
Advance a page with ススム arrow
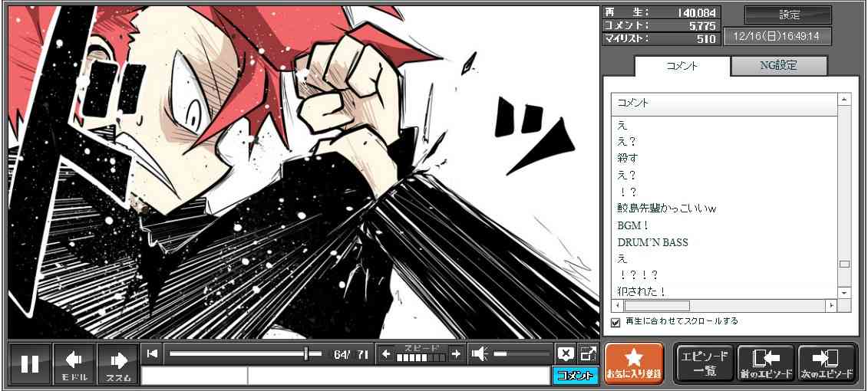117,363
